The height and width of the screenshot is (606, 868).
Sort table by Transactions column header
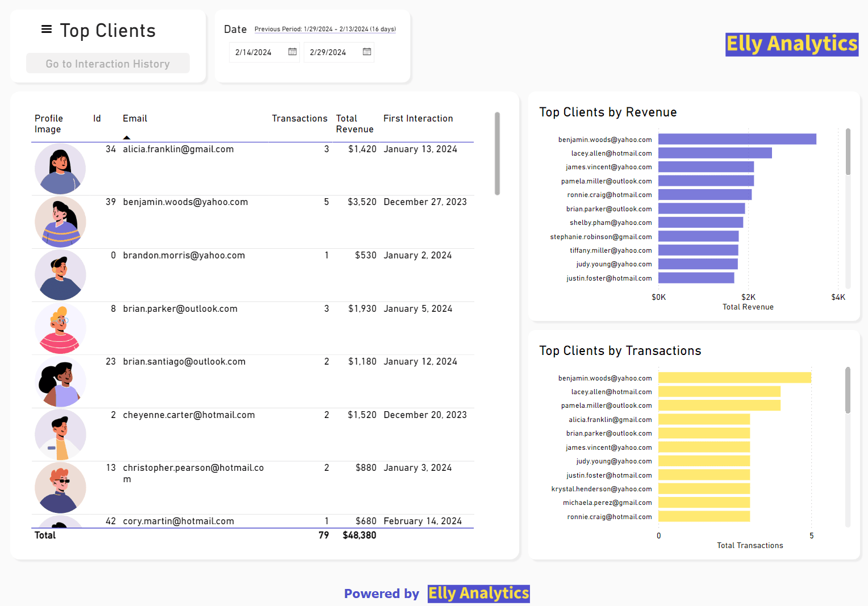(x=299, y=118)
